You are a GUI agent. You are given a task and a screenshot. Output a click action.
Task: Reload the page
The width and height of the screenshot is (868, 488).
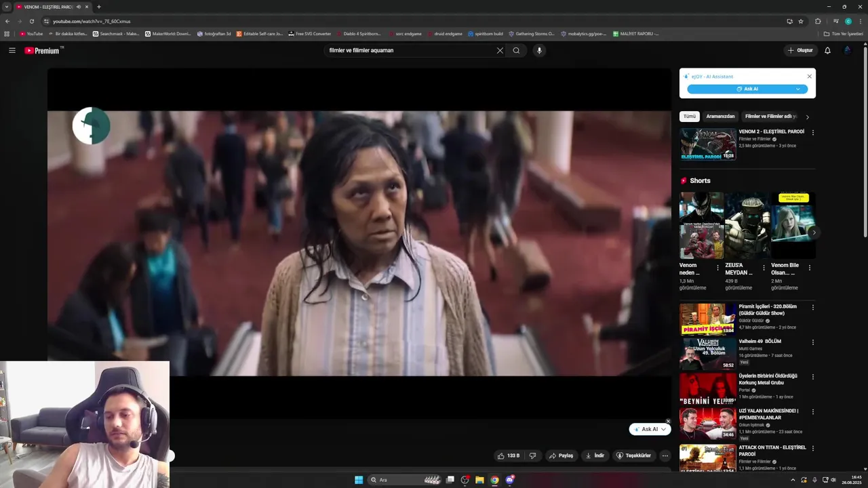pos(31,21)
